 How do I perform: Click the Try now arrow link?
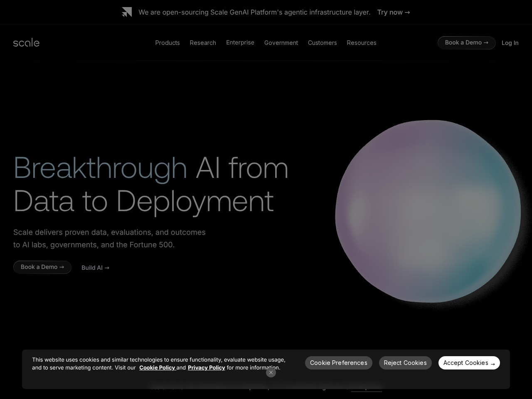393,12
